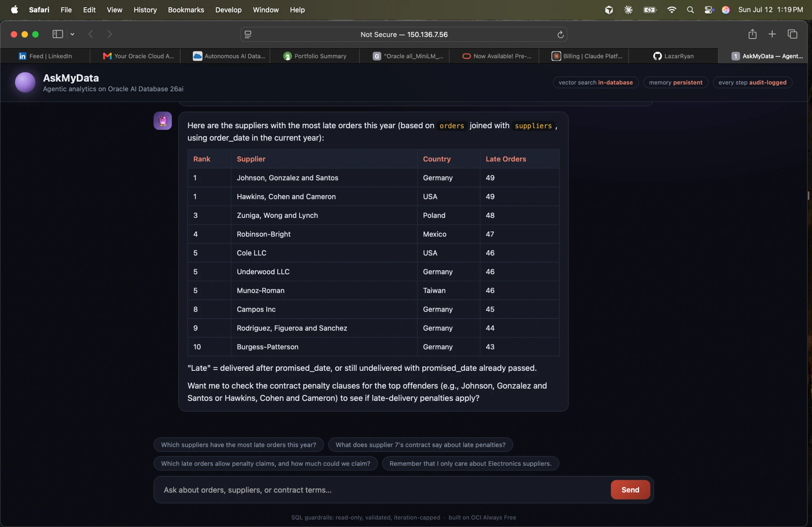Image resolution: width=812 pixels, height=527 pixels.
Task: Click the AskMyData purple orb logo
Action: 25,82
